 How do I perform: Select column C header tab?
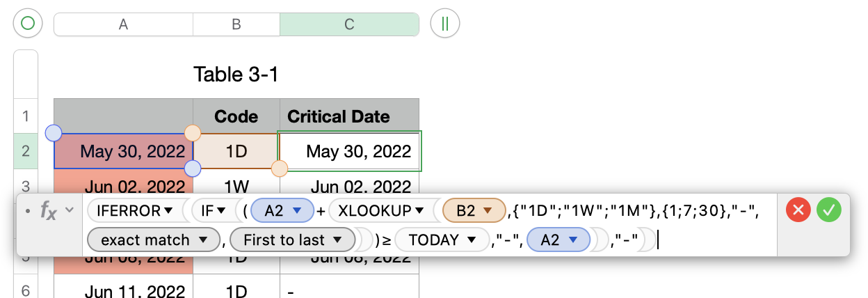pos(349,24)
